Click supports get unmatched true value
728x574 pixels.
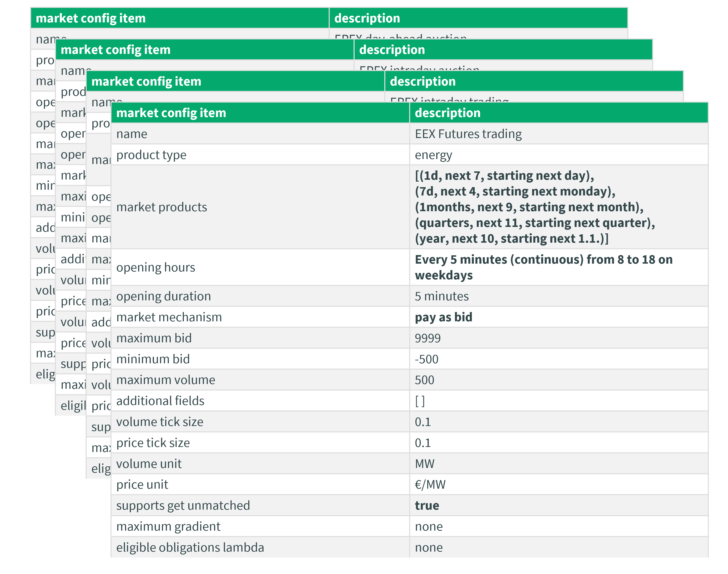pos(427,506)
